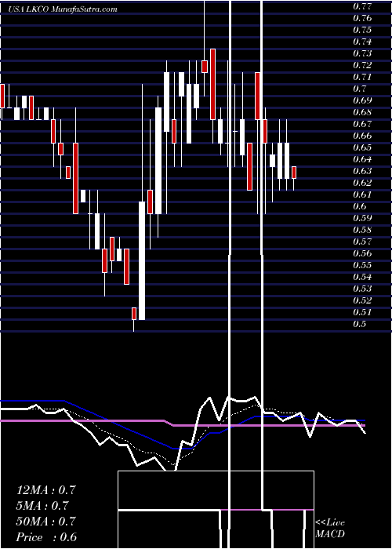Viewport: 392px width, 549px height.
Task: Select the last red candlestick near 0.63
Action: click(x=294, y=173)
